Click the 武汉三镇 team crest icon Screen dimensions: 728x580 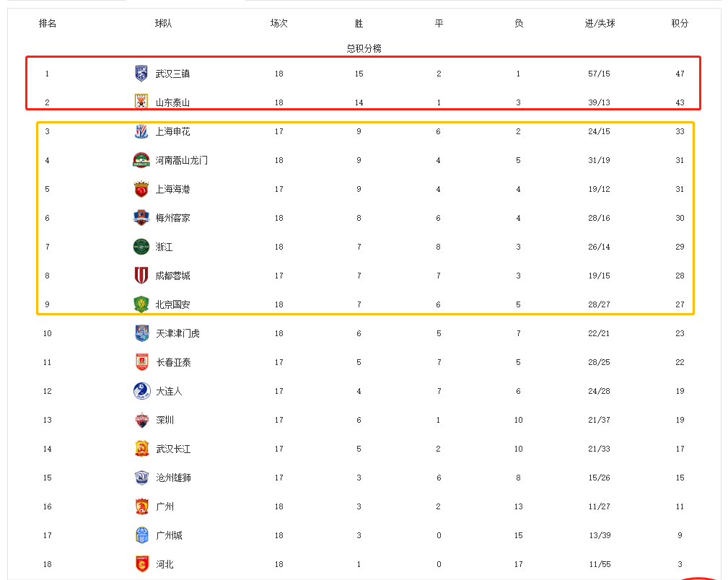click(x=141, y=74)
